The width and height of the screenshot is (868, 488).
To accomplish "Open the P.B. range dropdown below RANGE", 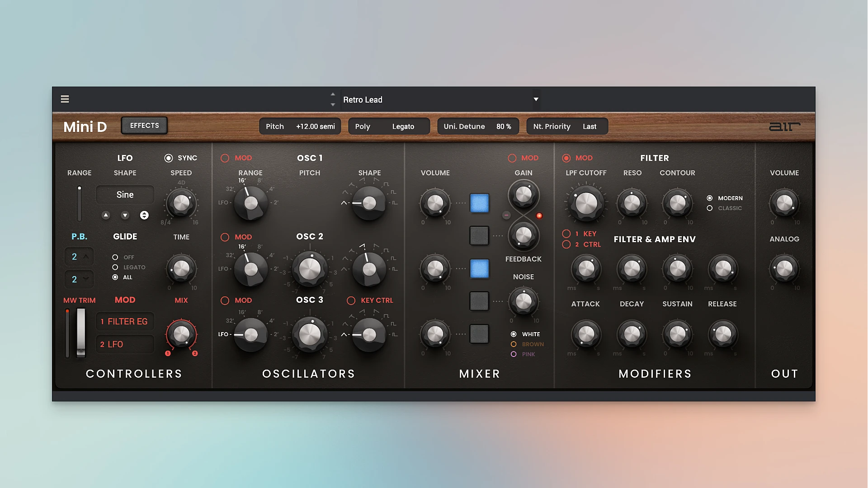I will (x=79, y=256).
